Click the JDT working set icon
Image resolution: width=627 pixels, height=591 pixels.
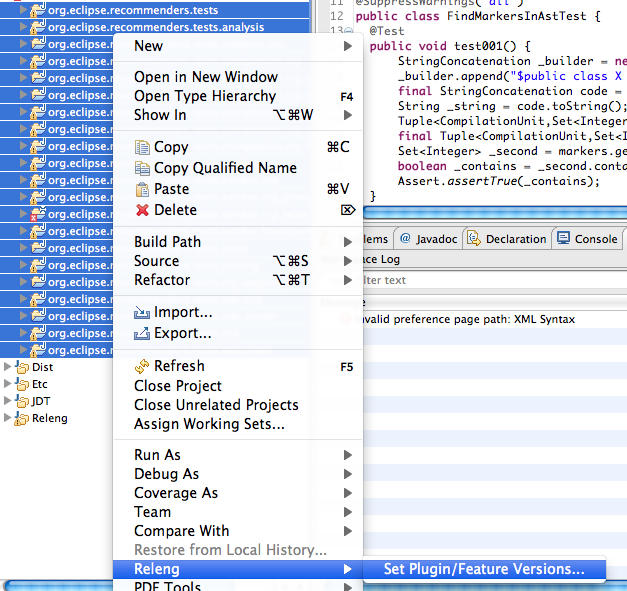[22, 401]
